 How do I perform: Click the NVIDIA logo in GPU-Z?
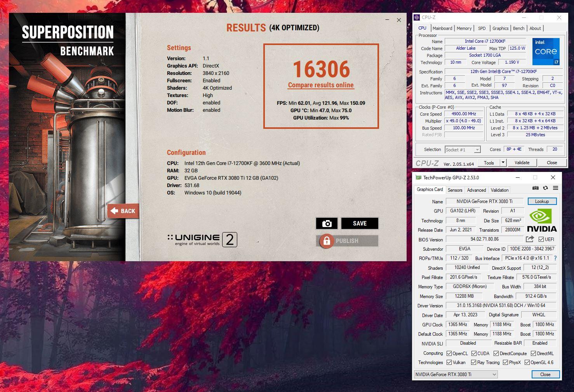(542, 221)
